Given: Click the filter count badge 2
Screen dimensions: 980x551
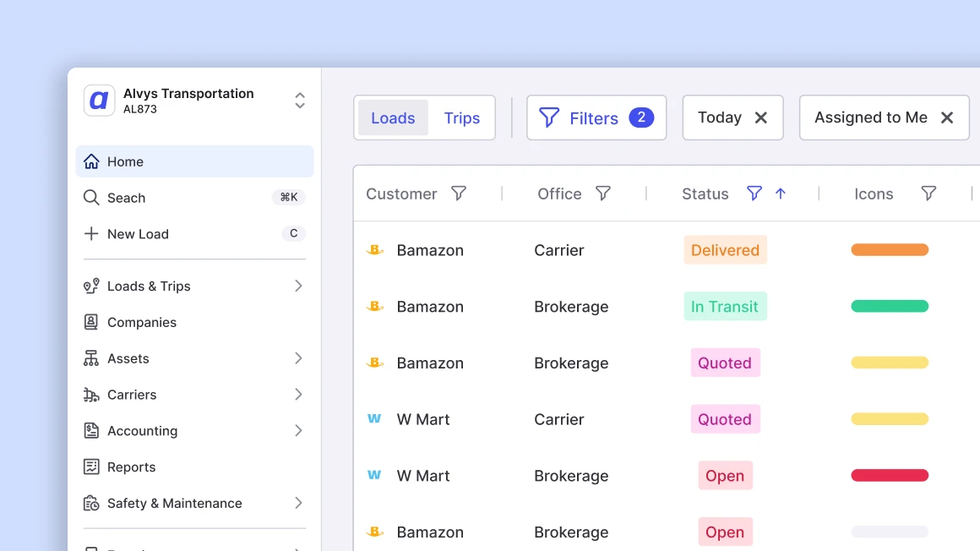Looking at the screenshot, I should pos(641,117).
